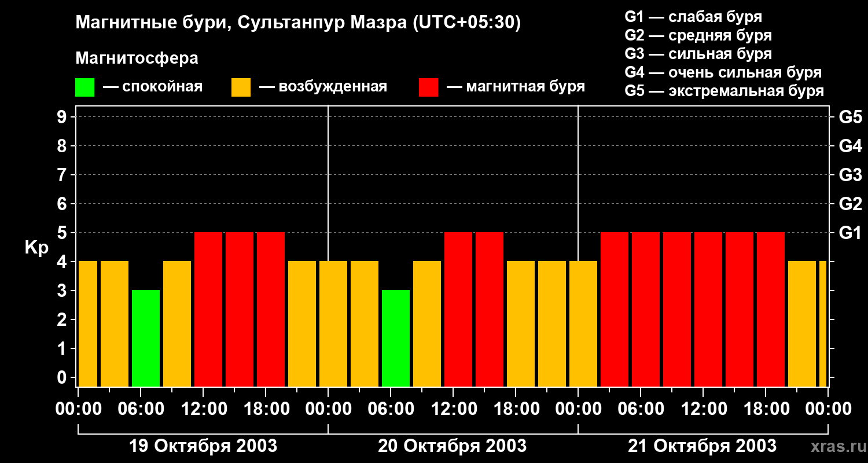Select the '20 Октября 2003' date label

(453, 446)
